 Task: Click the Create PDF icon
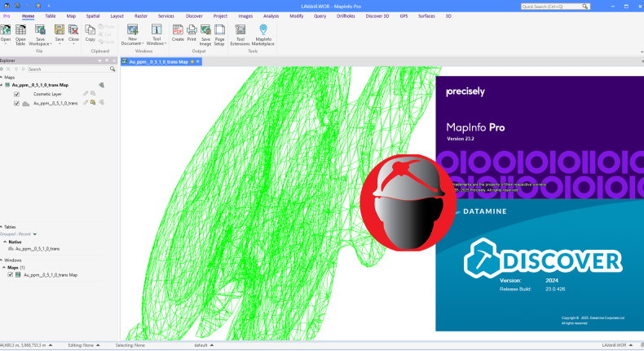coord(178,30)
